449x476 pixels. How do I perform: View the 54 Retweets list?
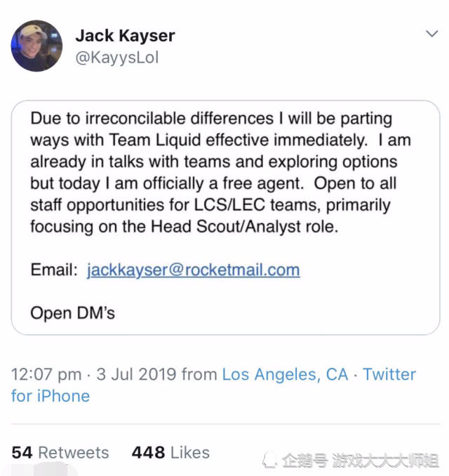tap(60, 453)
